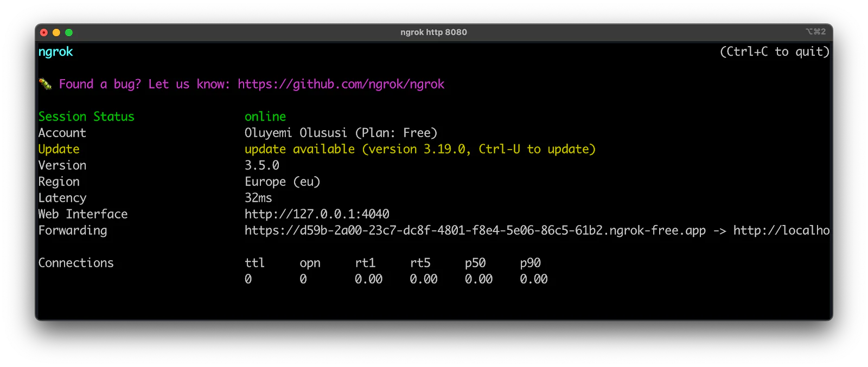
Task: Click the bug emoji icon
Action: (45, 84)
